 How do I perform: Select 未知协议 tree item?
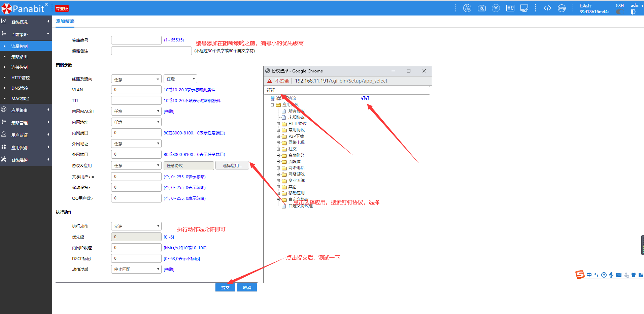tap(296, 117)
